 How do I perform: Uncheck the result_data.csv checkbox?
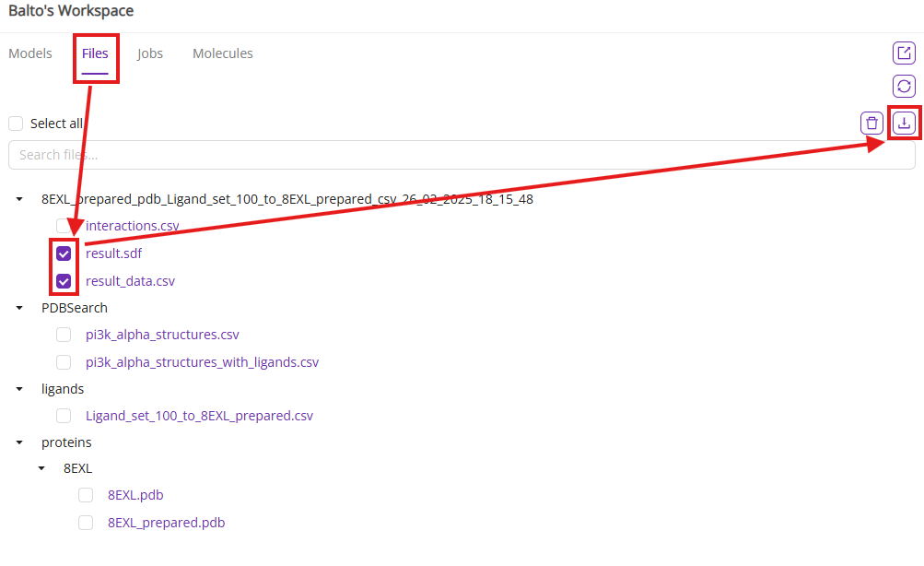64,281
